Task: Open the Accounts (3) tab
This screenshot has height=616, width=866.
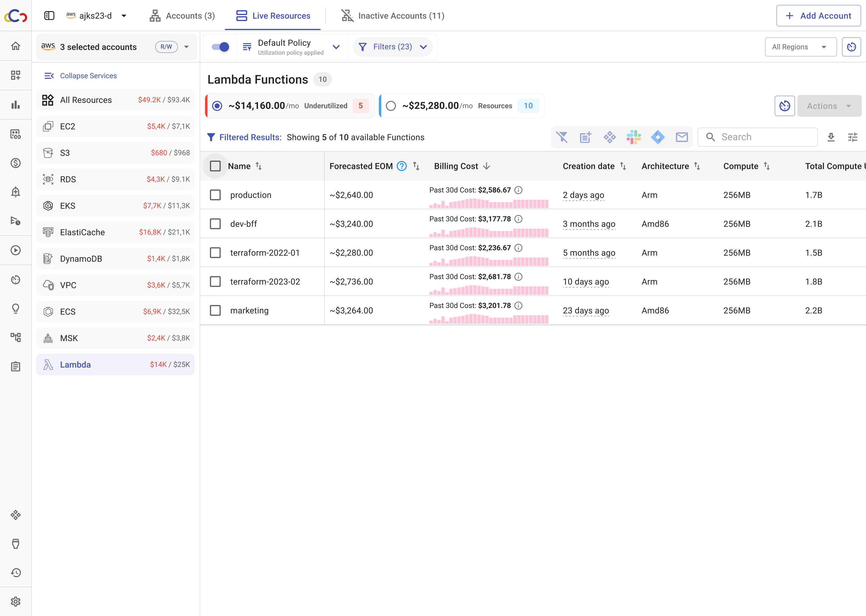Action: [x=182, y=16]
